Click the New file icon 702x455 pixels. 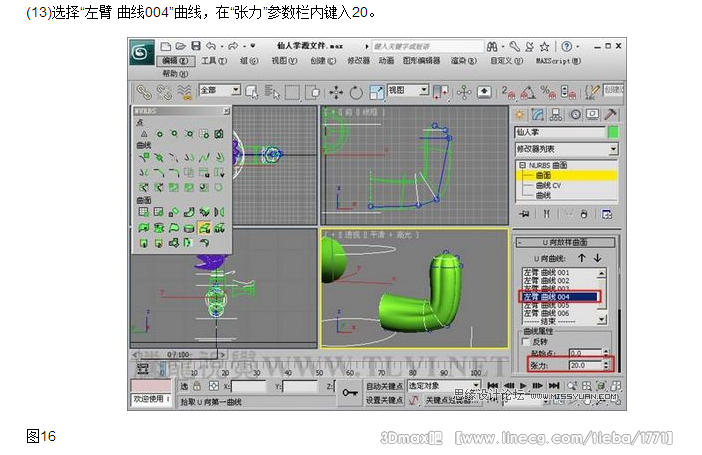tap(166, 47)
